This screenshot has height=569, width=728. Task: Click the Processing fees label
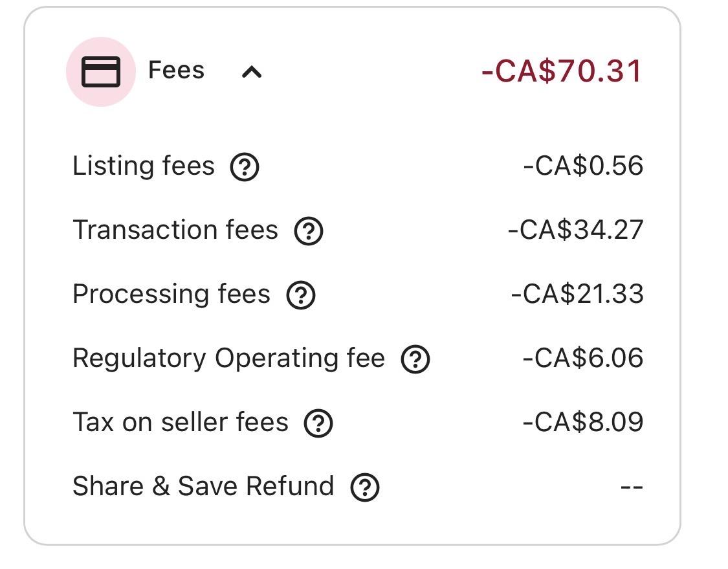(x=171, y=295)
